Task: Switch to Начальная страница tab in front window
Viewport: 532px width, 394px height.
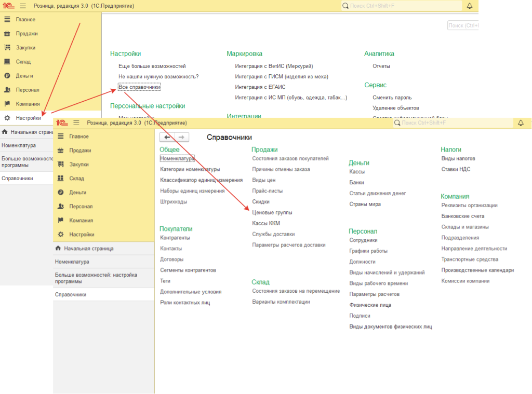Action: coord(104,249)
